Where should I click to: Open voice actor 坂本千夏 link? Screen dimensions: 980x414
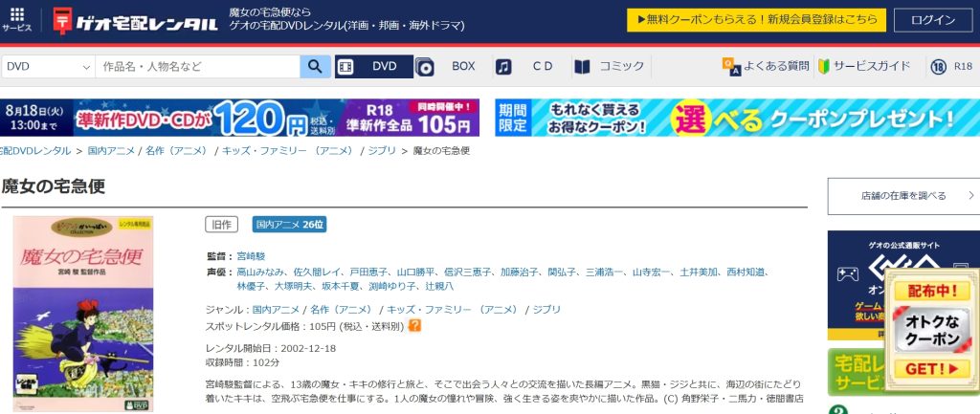pyautogui.click(x=342, y=287)
